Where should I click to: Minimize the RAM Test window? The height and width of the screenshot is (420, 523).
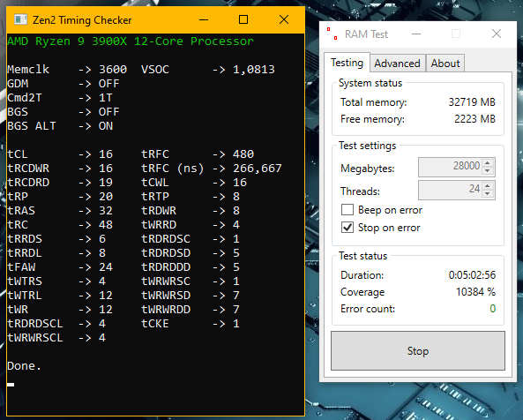[x=416, y=34]
